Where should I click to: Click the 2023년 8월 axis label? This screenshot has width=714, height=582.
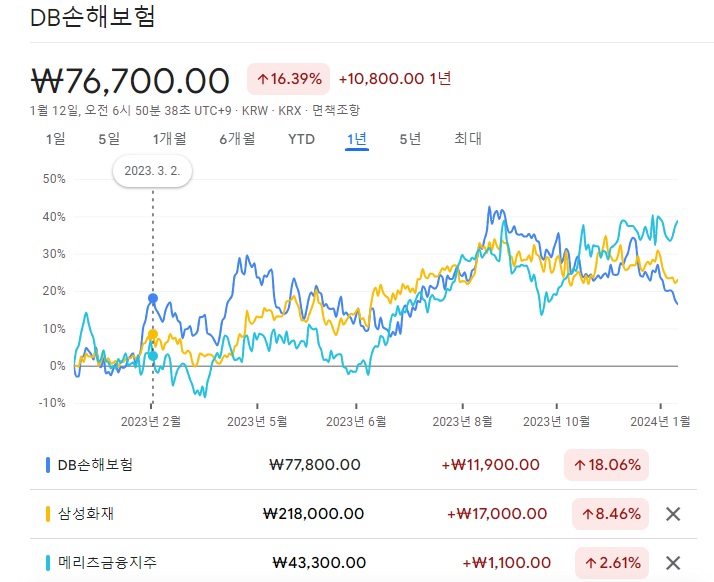point(462,422)
